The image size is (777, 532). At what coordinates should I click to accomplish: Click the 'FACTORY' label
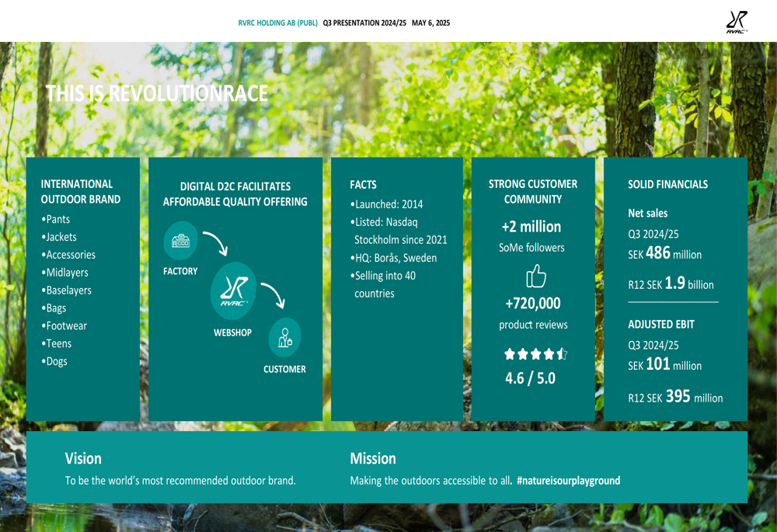180,272
